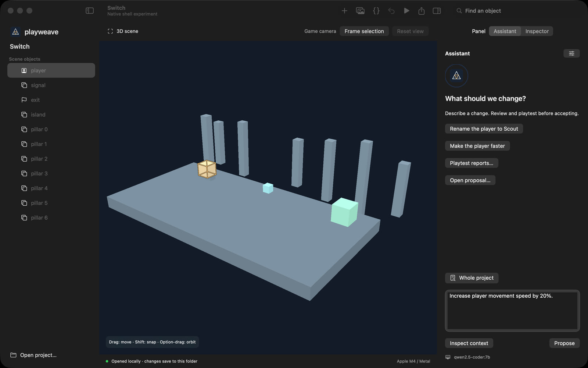Toggle the right panel icon
The height and width of the screenshot is (368, 588).
pyautogui.click(x=437, y=11)
